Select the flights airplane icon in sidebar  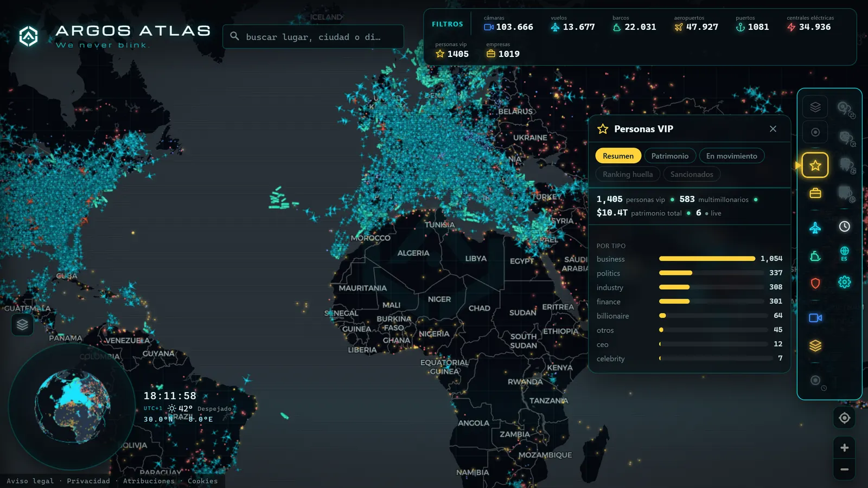[815, 228]
